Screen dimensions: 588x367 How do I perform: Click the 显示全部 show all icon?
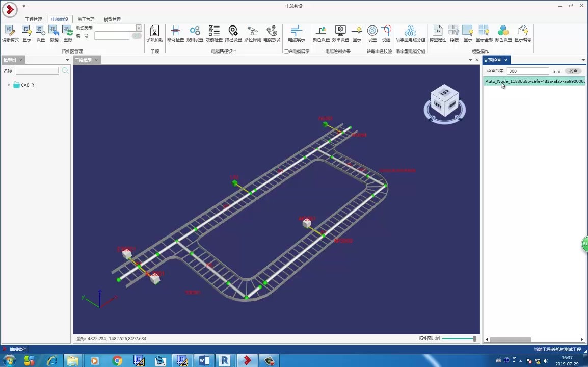(x=484, y=34)
